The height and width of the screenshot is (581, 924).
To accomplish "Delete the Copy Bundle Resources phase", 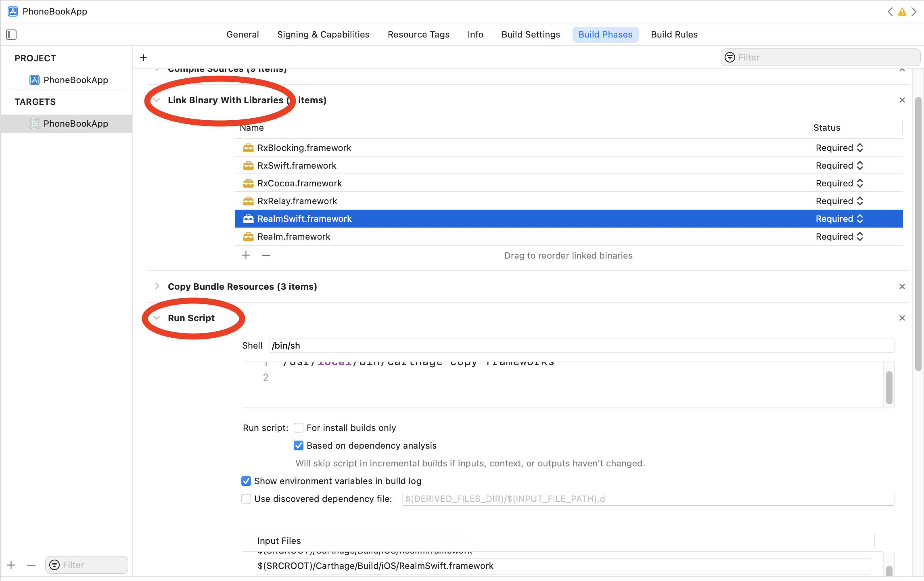I will [x=902, y=286].
